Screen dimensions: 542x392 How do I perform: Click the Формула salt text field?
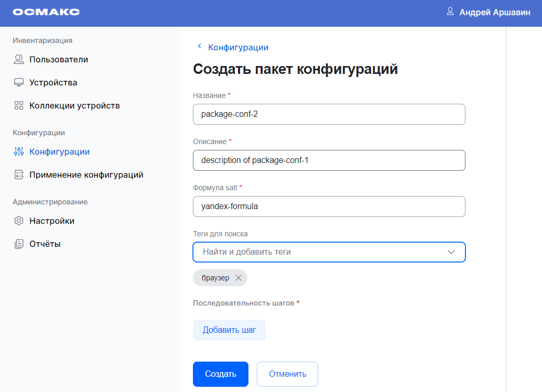click(x=329, y=206)
